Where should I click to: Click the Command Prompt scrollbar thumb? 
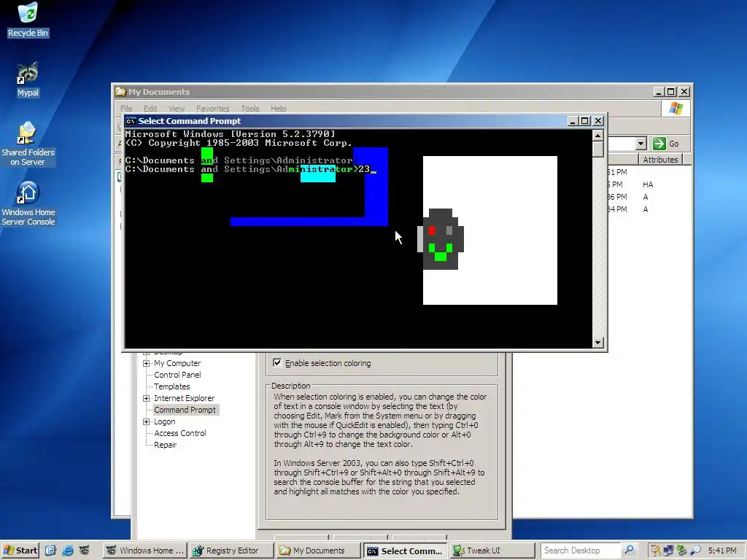pos(598,149)
